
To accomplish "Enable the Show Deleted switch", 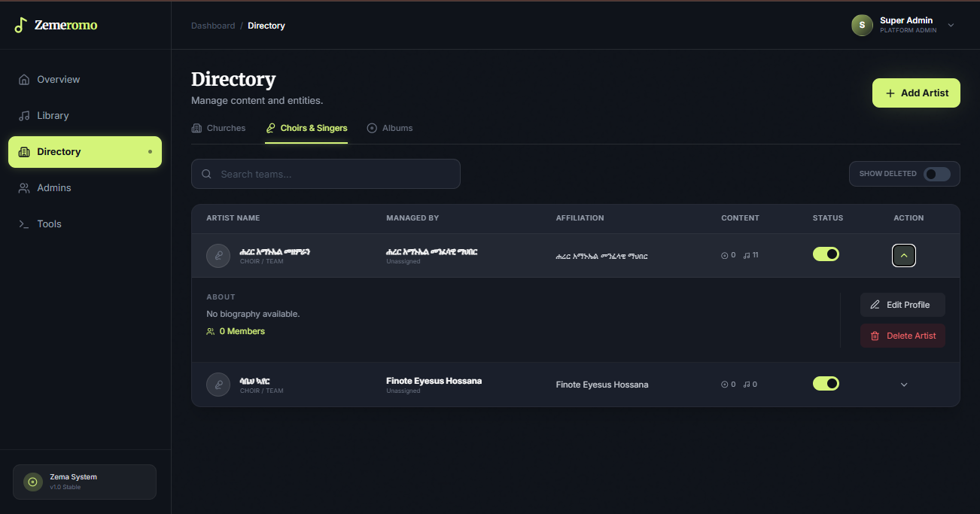I will coord(937,174).
